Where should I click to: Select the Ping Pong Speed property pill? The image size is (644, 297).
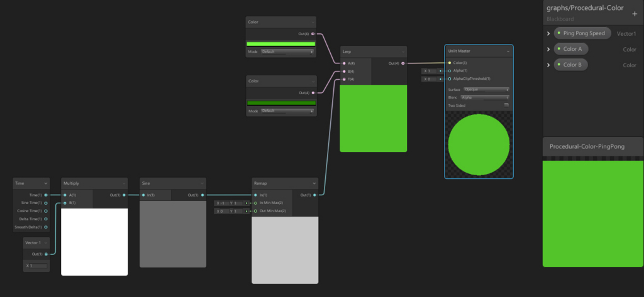(582, 33)
